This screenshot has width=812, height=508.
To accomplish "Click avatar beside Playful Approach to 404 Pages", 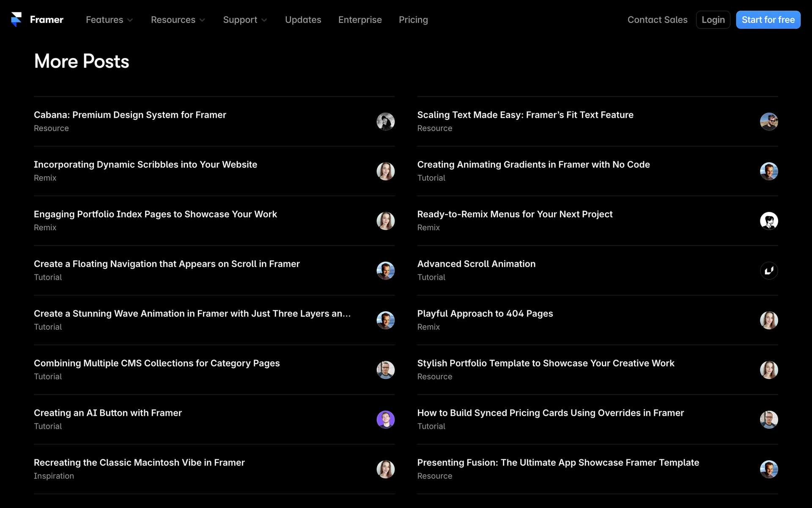I will pyautogui.click(x=768, y=320).
